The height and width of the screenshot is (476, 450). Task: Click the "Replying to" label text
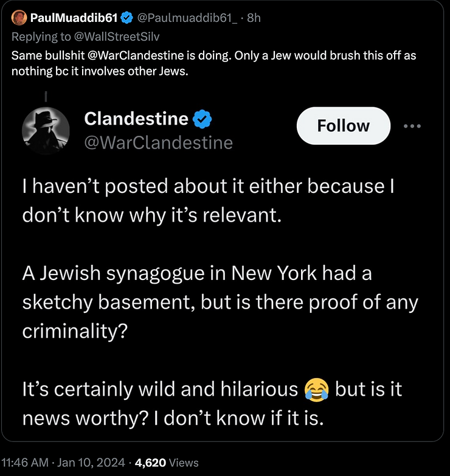tap(40, 36)
